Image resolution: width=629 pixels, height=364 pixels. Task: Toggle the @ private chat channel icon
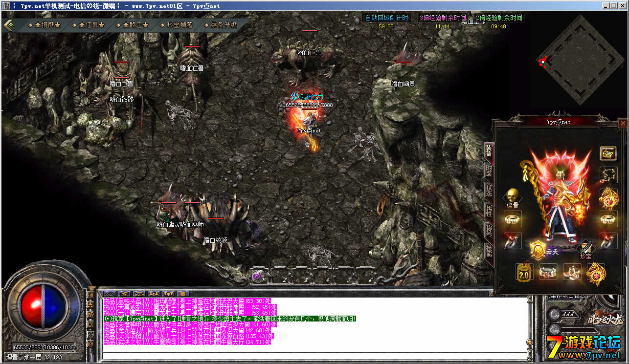pyautogui.click(x=90, y=344)
